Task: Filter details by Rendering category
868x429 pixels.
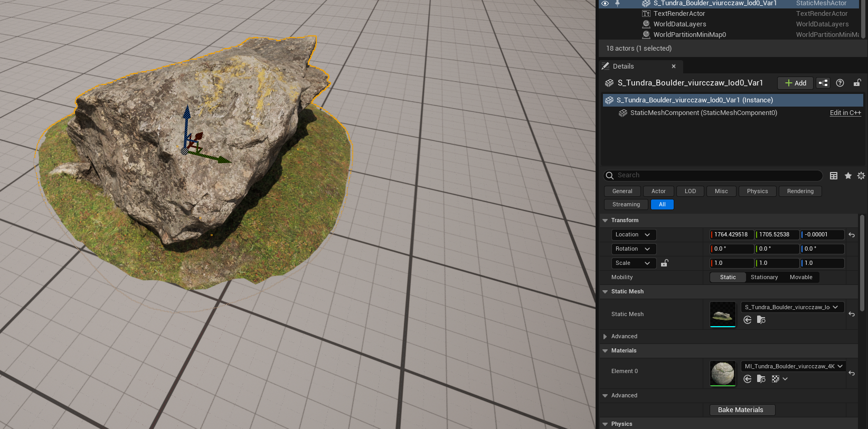Action: pyautogui.click(x=800, y=192)
